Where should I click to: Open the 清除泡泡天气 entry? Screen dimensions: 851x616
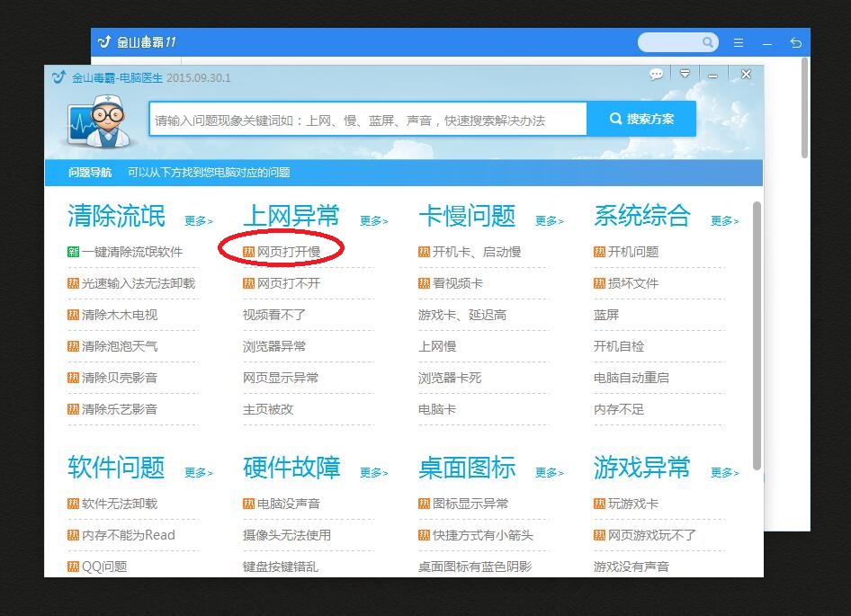pos(120,346)
